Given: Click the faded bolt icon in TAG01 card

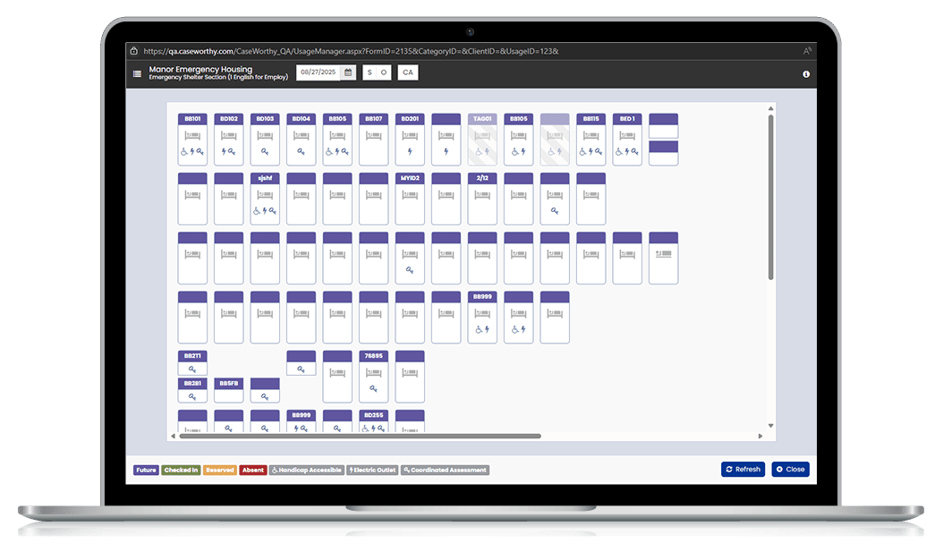Looking at the screenshot, I should point(487,151).
